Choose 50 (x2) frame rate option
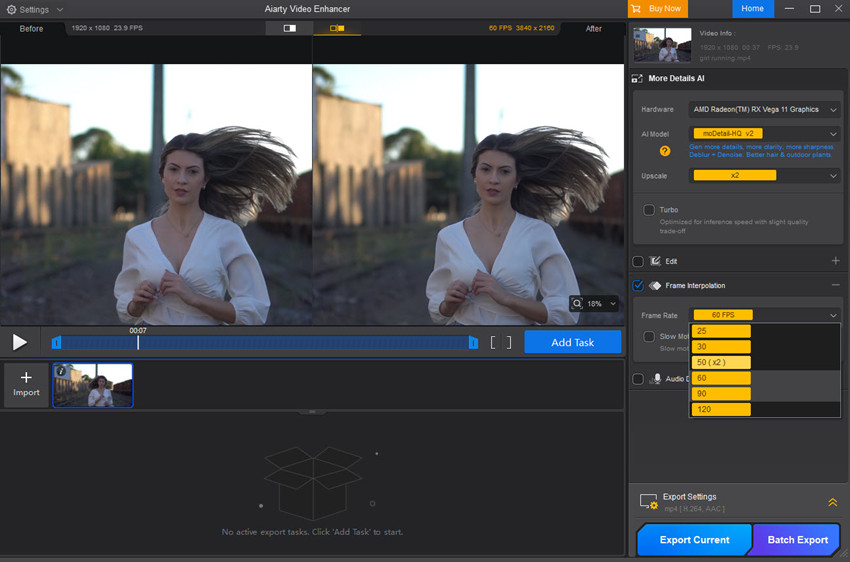Screen dimensions: 850x562 [x=765, y=363]
